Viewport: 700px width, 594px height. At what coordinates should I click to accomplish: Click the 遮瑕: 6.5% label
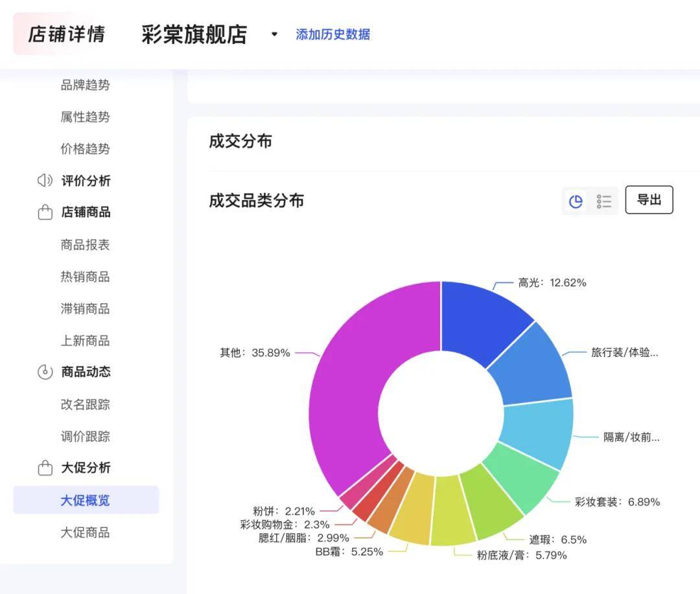pyautogui.click(x=557, y=540)
